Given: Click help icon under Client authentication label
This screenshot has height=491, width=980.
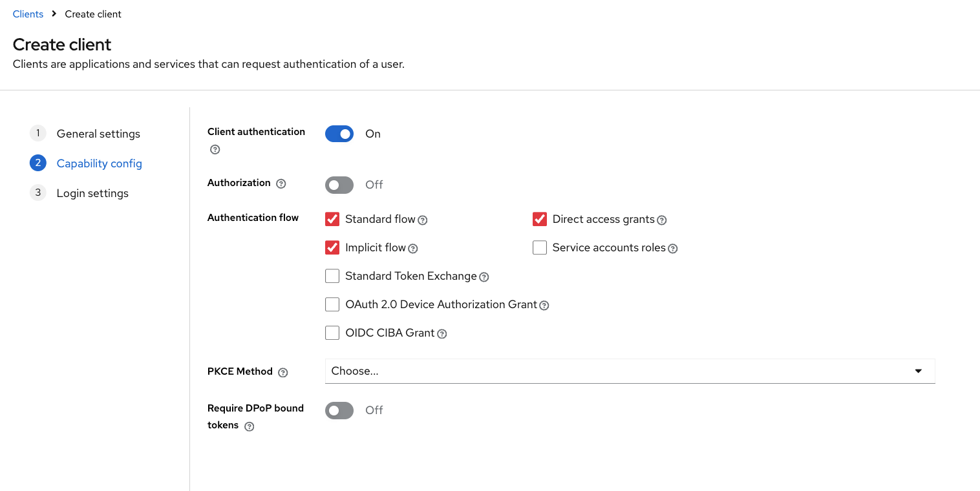Looking at the screenshot, I should click(x=215, y=149).
